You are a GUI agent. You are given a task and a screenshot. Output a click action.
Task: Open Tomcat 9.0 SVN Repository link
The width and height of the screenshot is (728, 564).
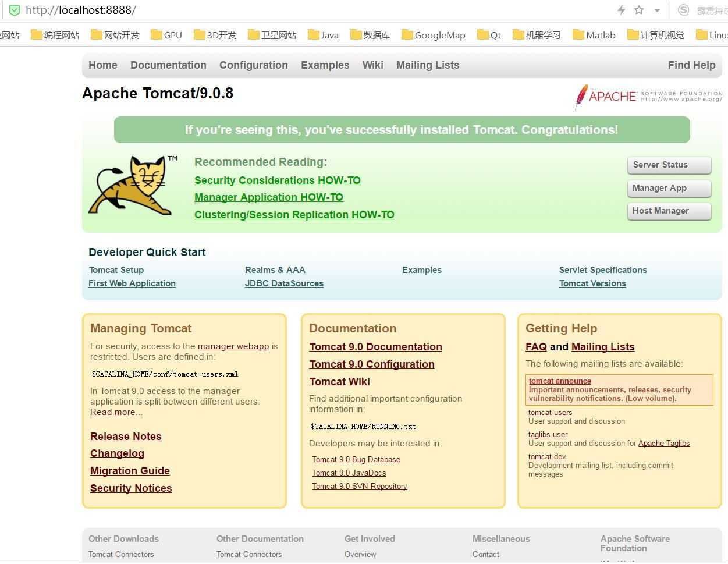click(359, 487)
